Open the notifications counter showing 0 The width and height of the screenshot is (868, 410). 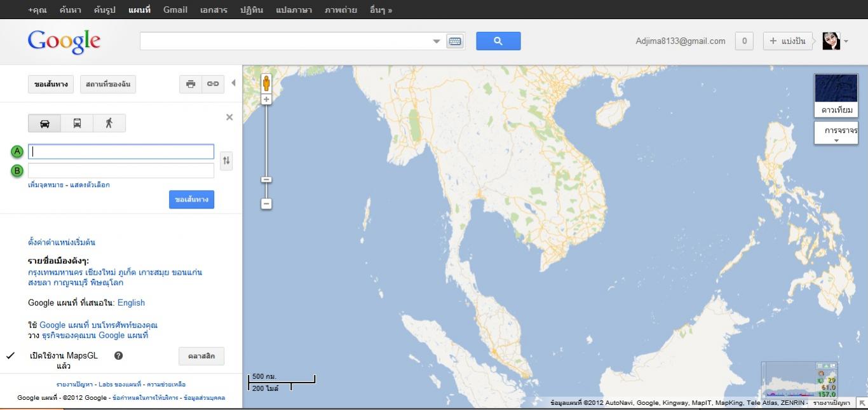pyautogui.click(x=744, y=41)
